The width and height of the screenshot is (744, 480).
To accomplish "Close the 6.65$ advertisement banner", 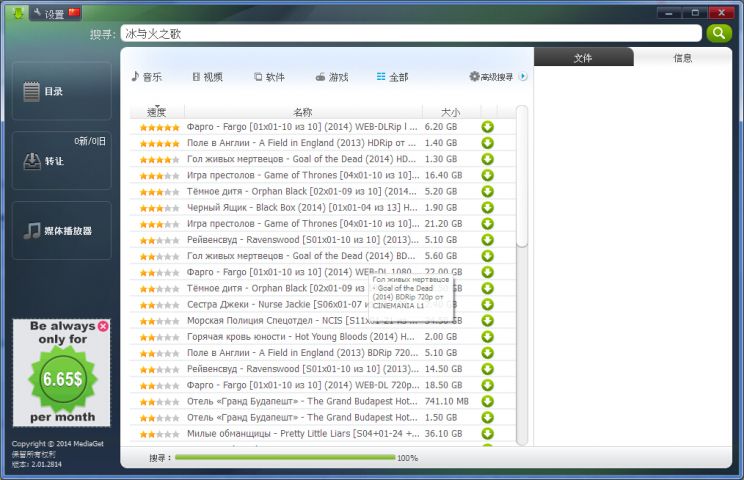I will (103, 326).
